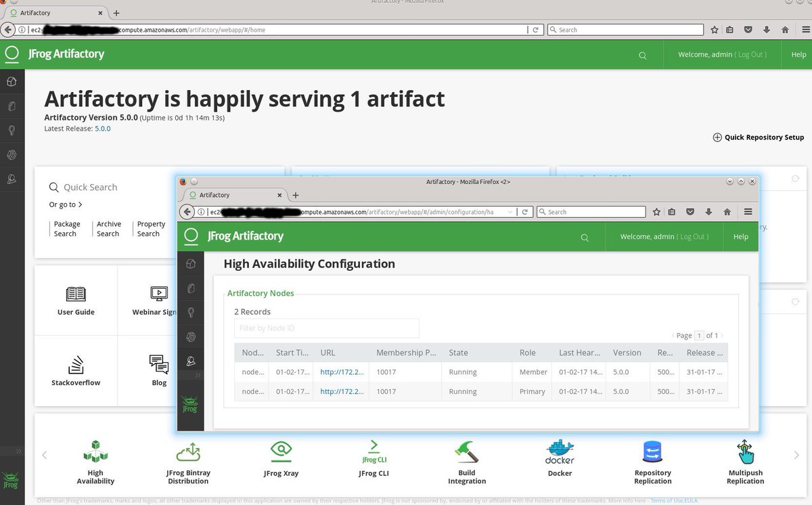Expand front window sidebar via double chevron

[x=198, y=374]
